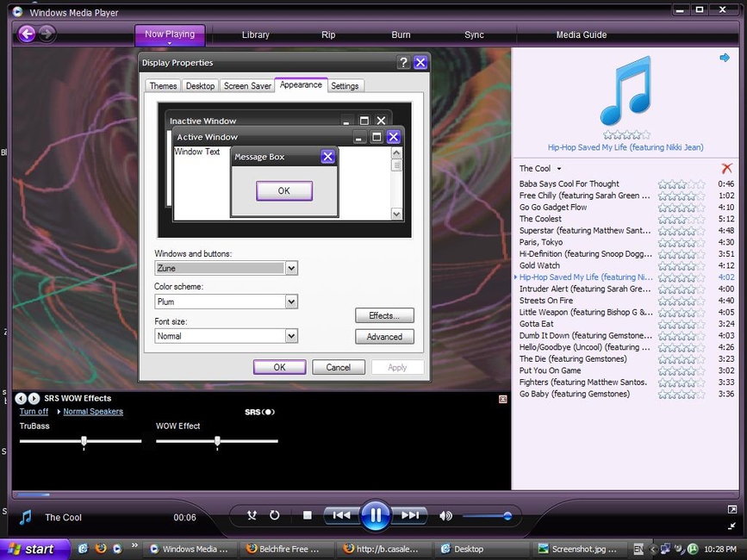The image size is (747, 560).
Task: Adjust the WOW Effect slider
Action: tap(217, 441)
